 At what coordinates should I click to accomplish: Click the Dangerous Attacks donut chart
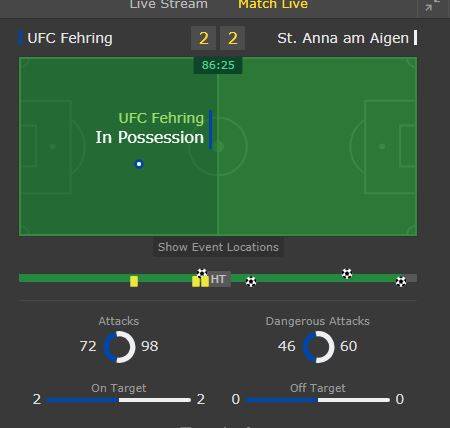[x=318, y=347]
